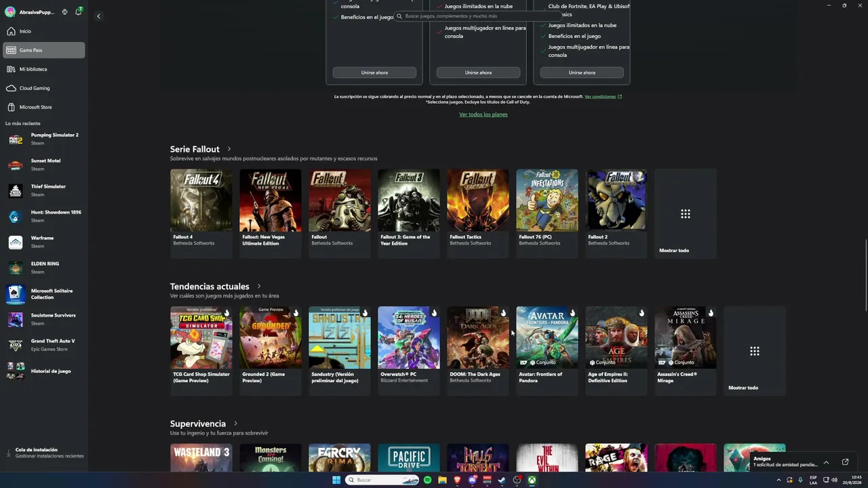The width and height of the screenshot is (868, 488).
Task: Open the Overwatch PC tile
Action: point(409,351)
